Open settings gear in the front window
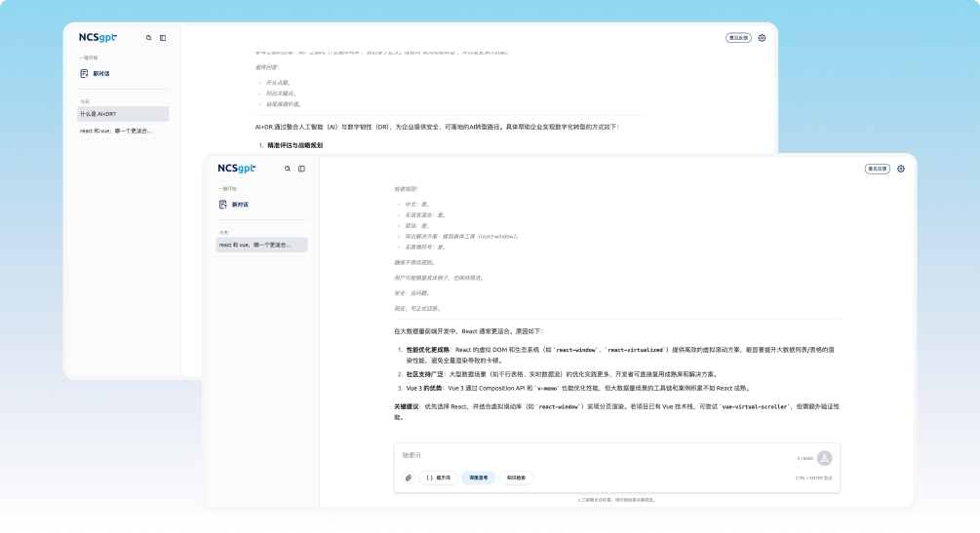 901,169
